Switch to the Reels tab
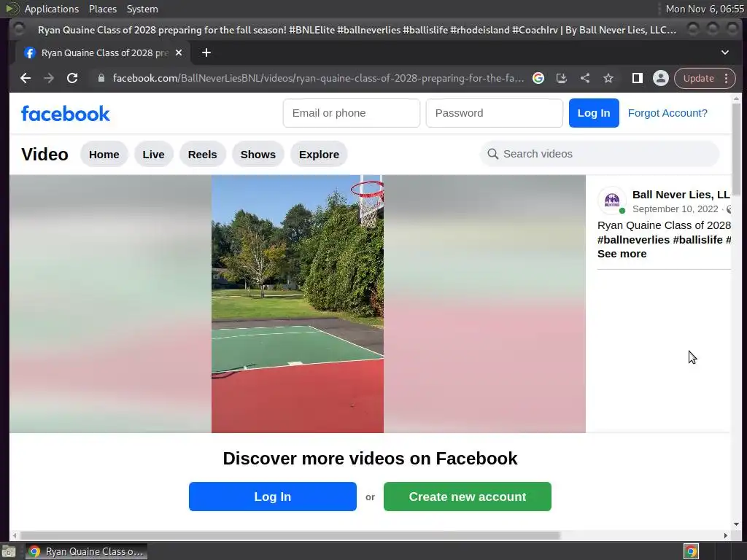Image resolution: width=747 pixels, height=560 pixels. pyautogui.click(x=203, y=155)
